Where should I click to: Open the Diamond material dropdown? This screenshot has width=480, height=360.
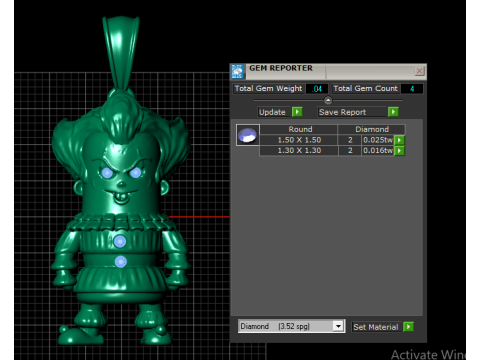coord(291,326)
